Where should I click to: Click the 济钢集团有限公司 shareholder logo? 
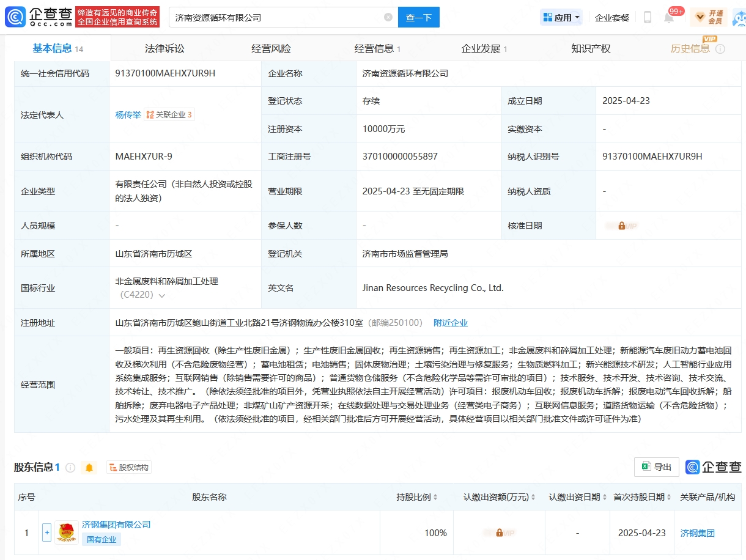pyautogui.click(x=67, y=532)
